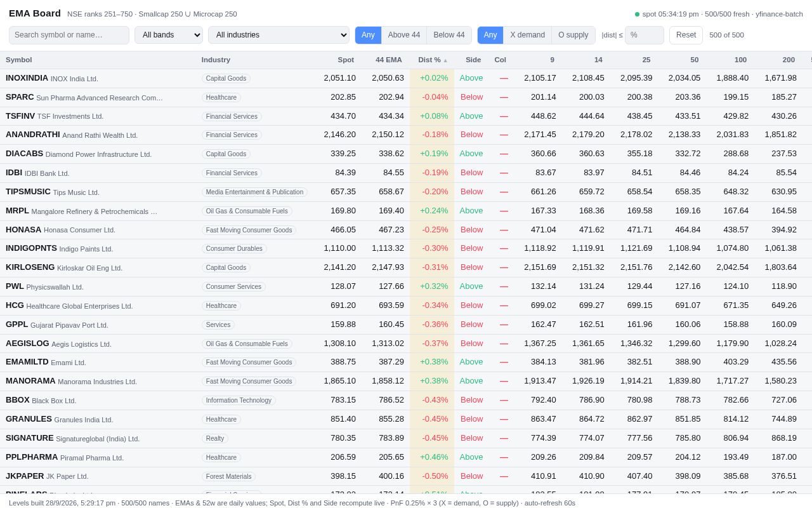
Task: Sort by the Col column header
Action: pyautogui.click(x=500, y=60)
